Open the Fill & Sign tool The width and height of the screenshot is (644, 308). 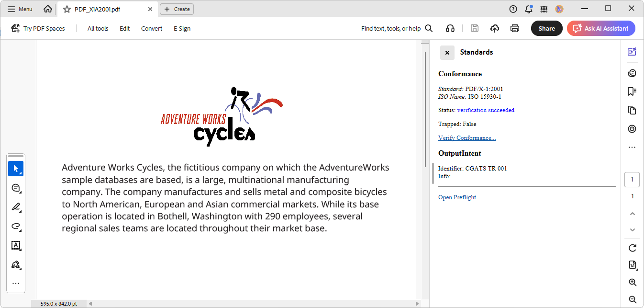pos(16,265)
